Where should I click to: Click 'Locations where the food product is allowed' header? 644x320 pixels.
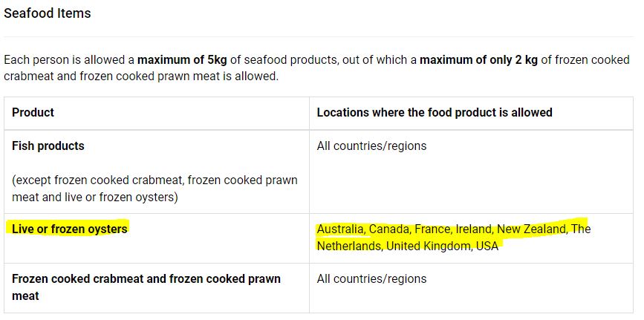(x=435, y=113)
